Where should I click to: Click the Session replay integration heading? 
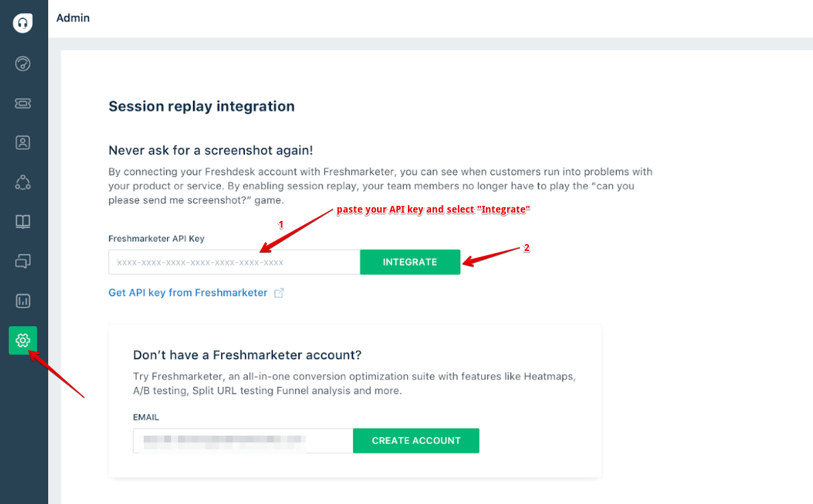(x=201, y=106)
